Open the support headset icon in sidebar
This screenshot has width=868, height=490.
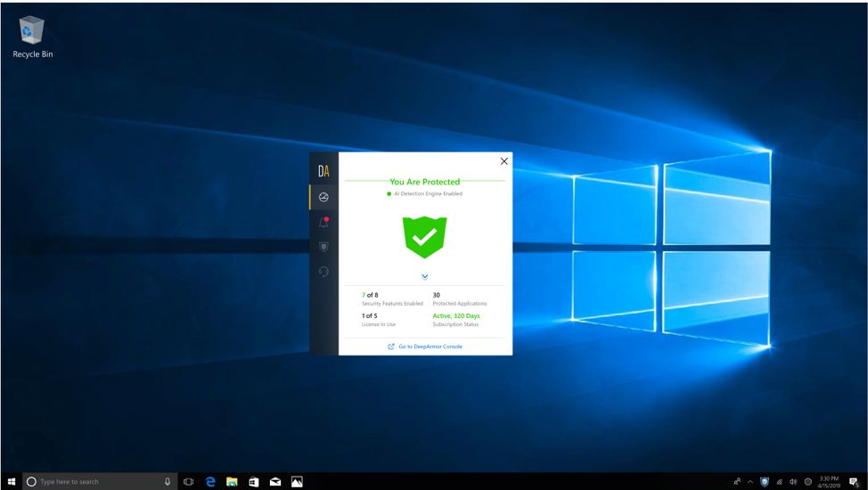pyautogui.click(x=323, y=272)
